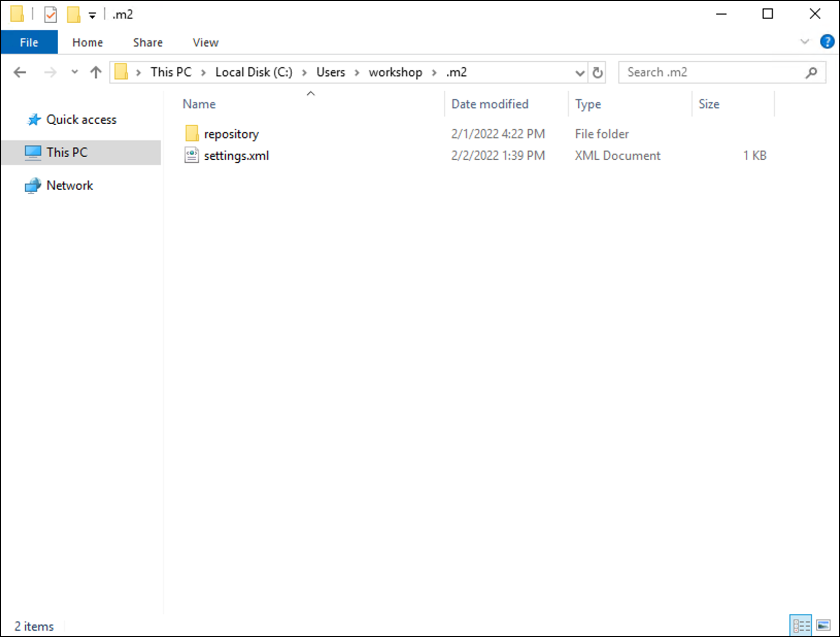Open the Help question mark icon
Screen dimensions: 840x637
(x=827, y=42)
